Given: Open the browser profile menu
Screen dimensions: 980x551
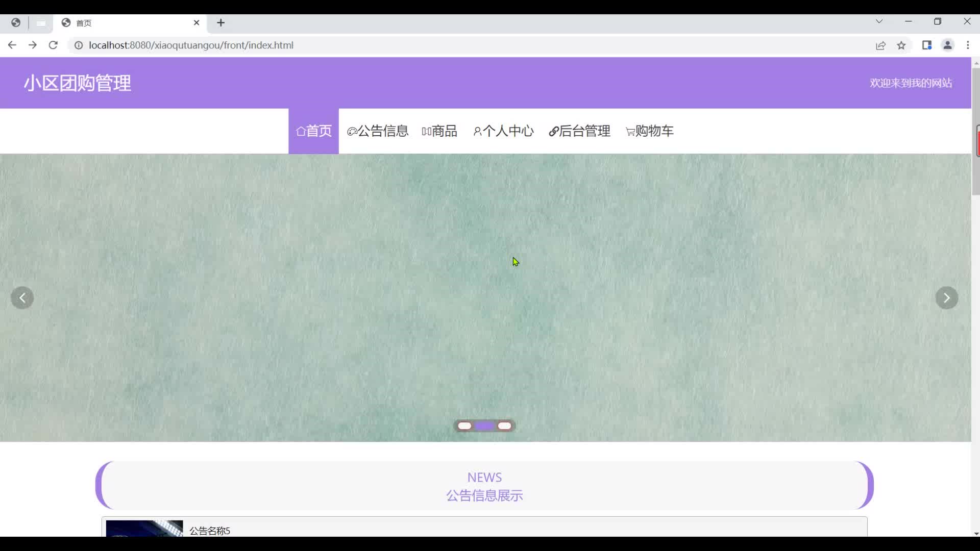Looking at the screenshot, I should [x=948, y=45].
